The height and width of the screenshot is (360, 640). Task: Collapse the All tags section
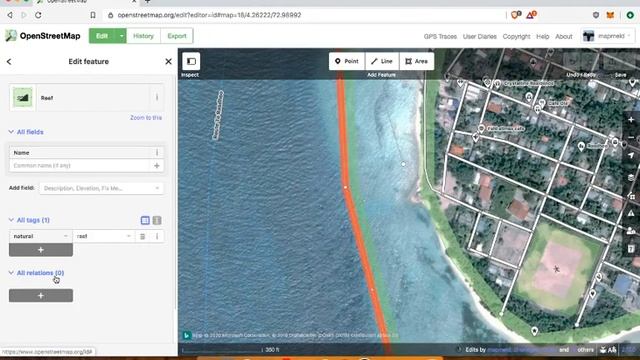point(29,220)
